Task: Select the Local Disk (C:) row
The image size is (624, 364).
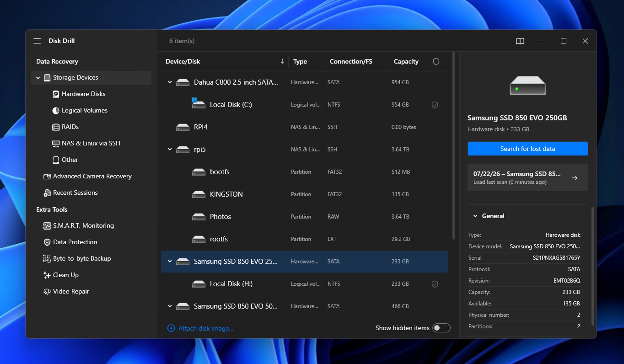Action: click(x=305, y=105)
